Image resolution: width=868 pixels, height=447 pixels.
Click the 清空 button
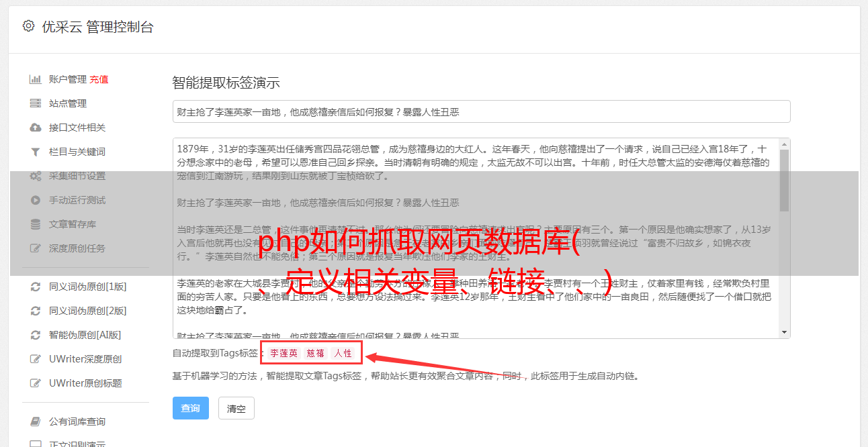click(x=236, y=408)
